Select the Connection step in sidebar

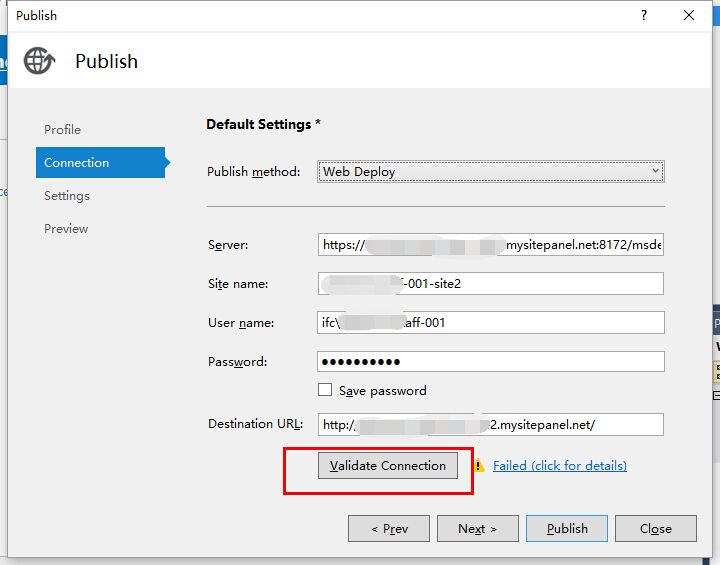[77, 162]
